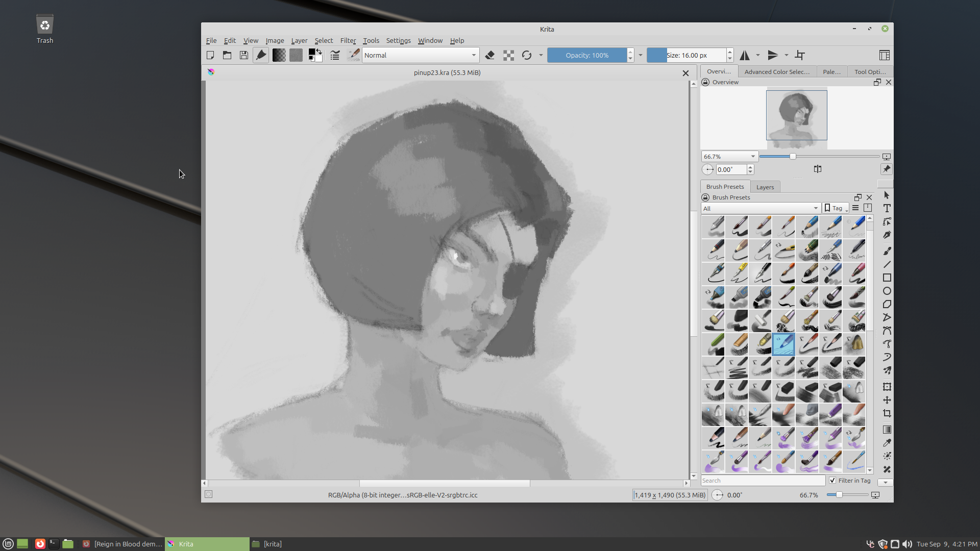
Task: Toggle eraser mode in toolbar
Action: pyautogui.click(x=490, y=55)
